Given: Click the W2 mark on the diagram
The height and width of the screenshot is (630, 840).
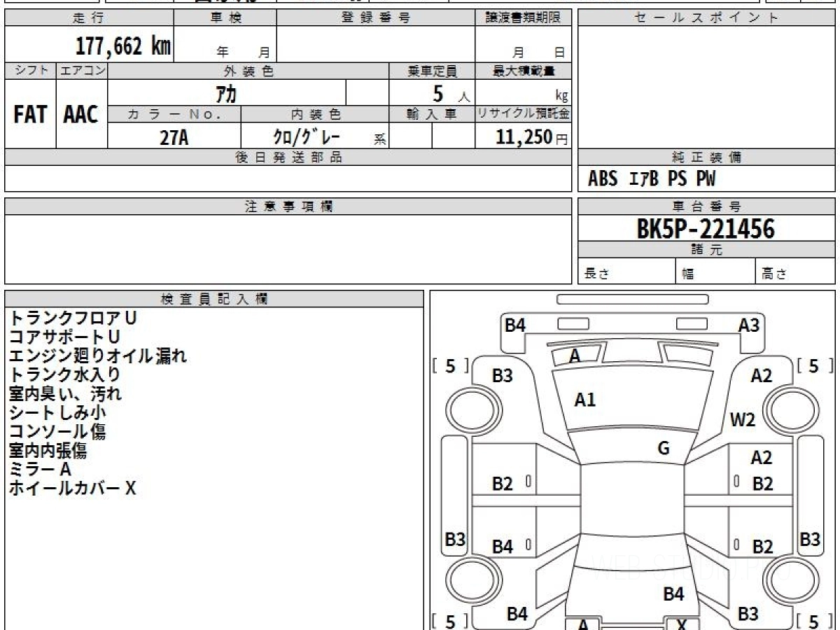Looking at the screenshot, I should pos(743,420).
